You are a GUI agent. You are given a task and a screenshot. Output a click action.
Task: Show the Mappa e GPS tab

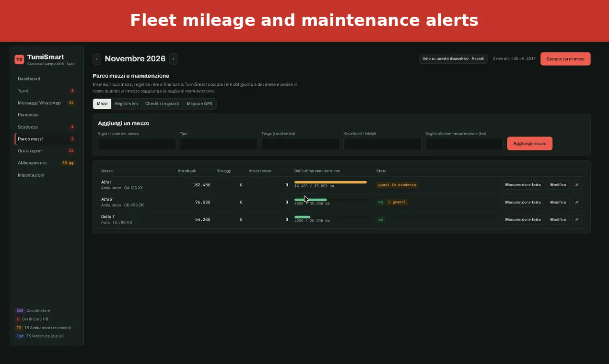(199, 104)
